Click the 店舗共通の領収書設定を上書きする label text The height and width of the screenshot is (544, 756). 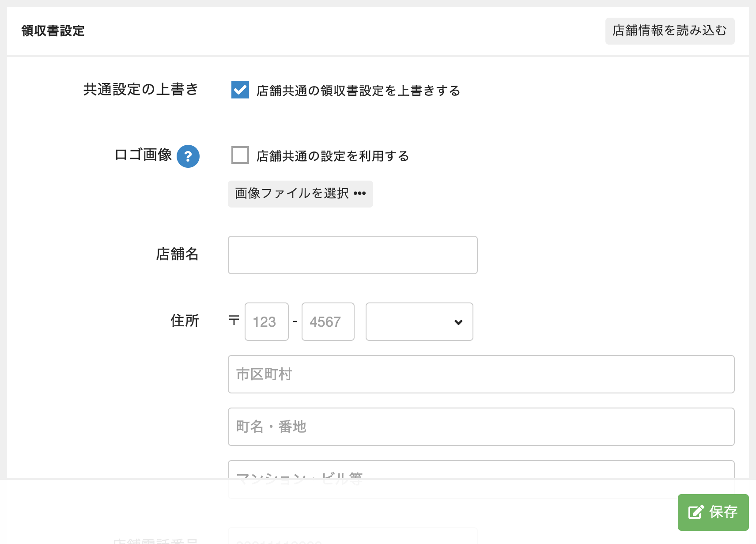358,91
